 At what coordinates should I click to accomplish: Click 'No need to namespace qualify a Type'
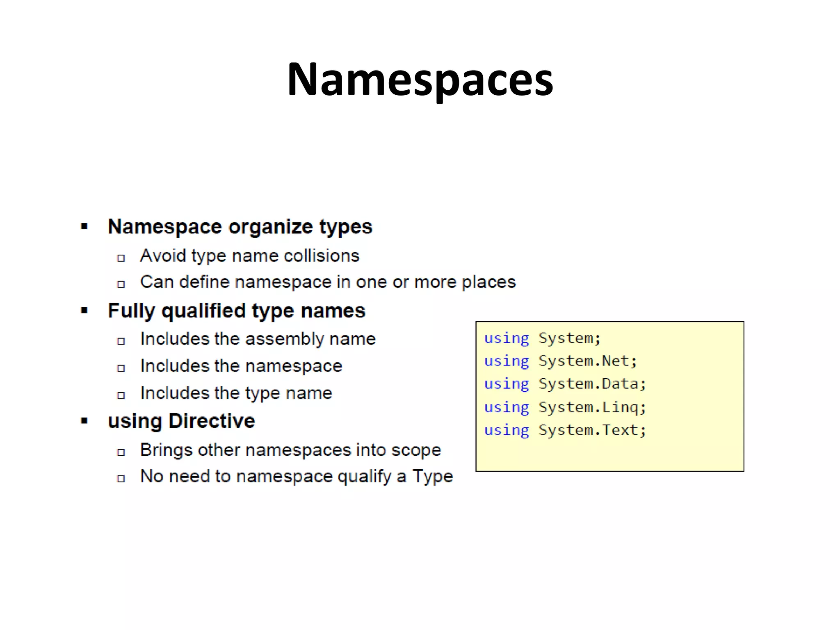pyautogui.click(x=297, y=477)
